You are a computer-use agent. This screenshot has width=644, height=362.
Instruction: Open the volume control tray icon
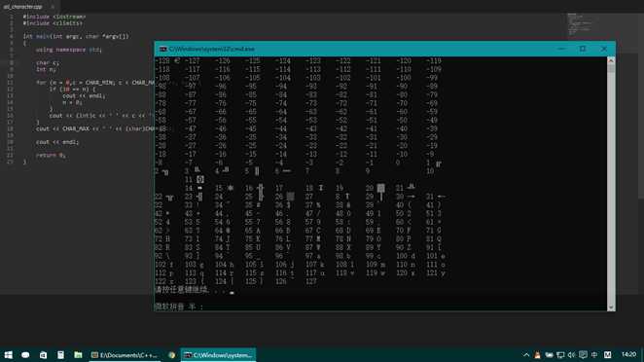coord(571,354)
